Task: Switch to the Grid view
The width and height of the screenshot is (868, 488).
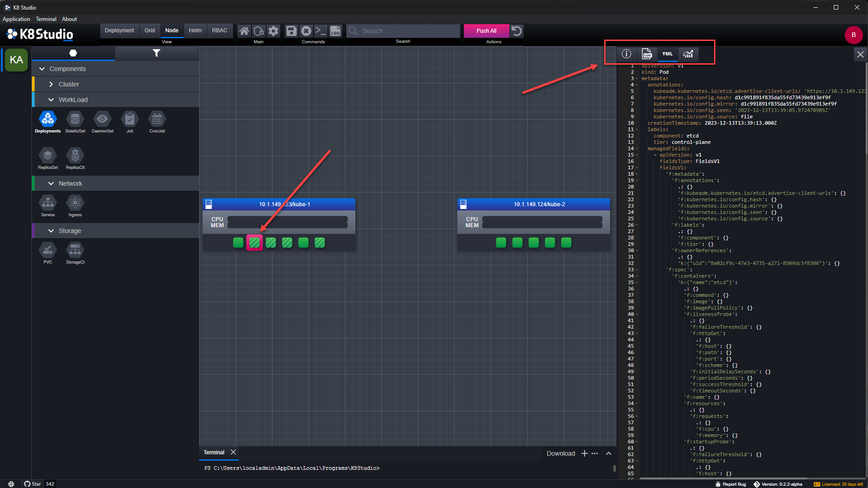Action: tap(149, 30)
